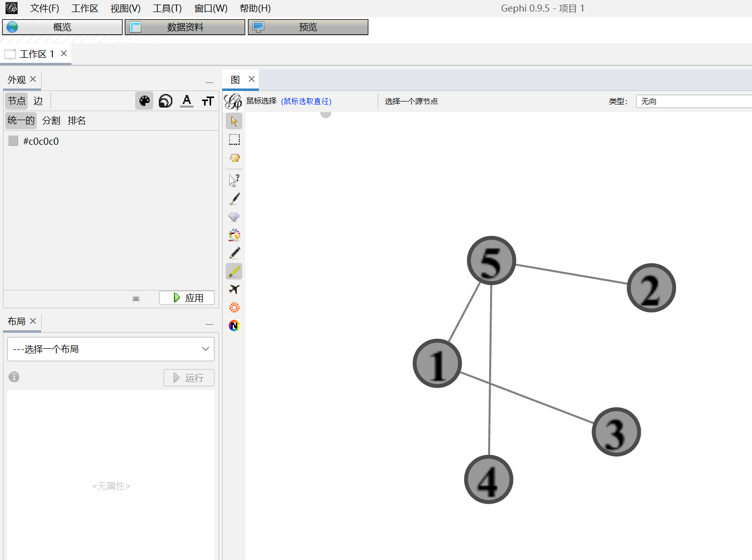Open the 工作区 menu
Viewport: 752px width, 560px height.
click(85, 9)
